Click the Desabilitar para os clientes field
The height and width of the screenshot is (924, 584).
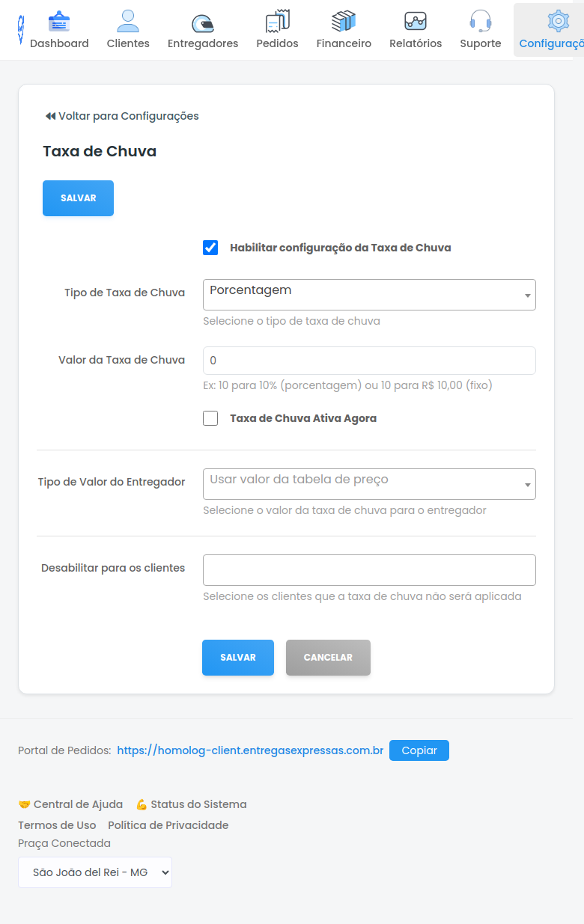point(369,570)
